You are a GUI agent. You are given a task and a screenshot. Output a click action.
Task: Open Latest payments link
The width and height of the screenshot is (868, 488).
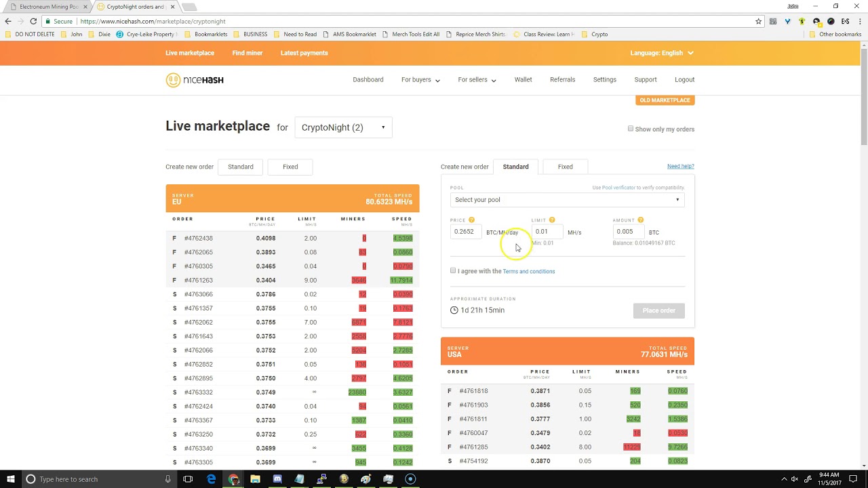(304, 53)
